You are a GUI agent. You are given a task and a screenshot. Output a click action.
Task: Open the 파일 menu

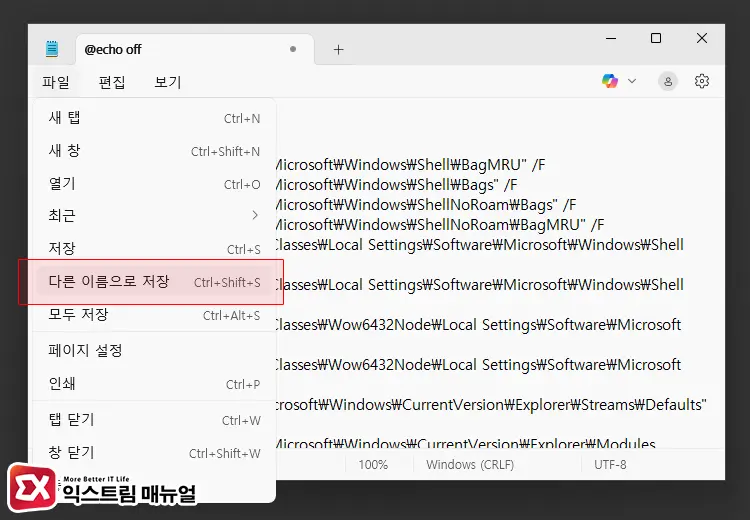(x=56, y=82)
